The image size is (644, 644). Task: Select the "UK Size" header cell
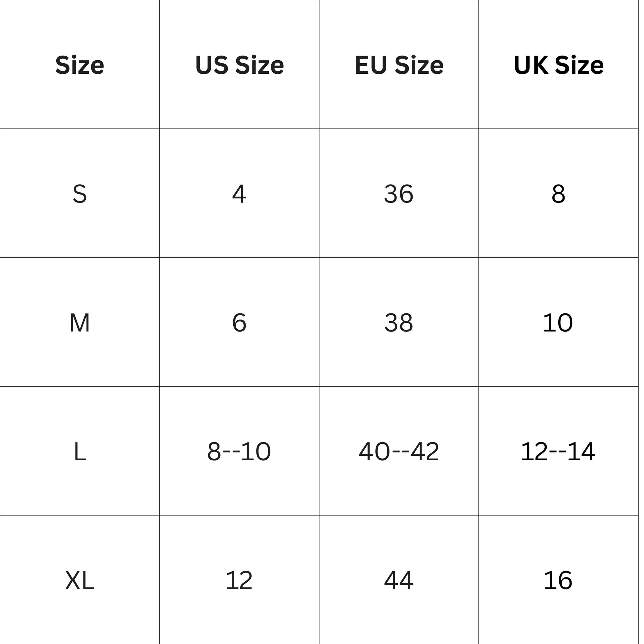point(559,65)
